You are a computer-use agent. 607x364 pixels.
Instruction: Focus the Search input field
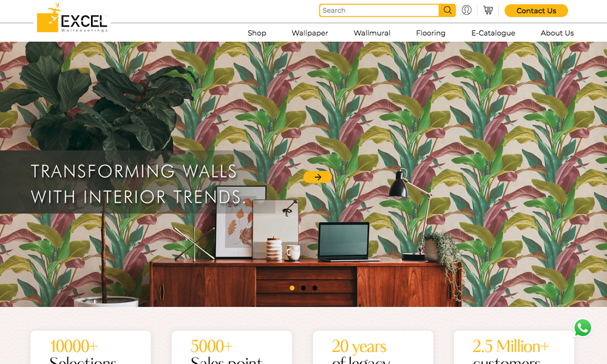379,10
